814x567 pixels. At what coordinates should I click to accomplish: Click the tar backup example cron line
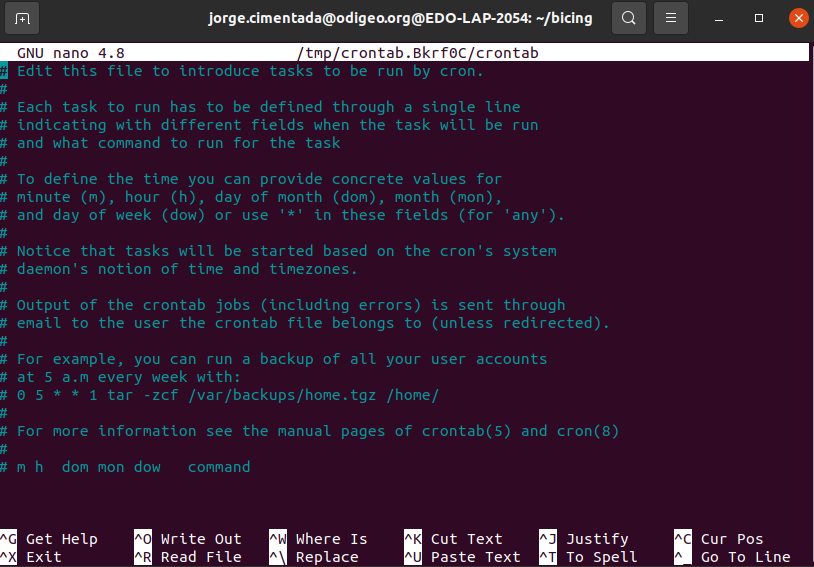click(227, 395)
